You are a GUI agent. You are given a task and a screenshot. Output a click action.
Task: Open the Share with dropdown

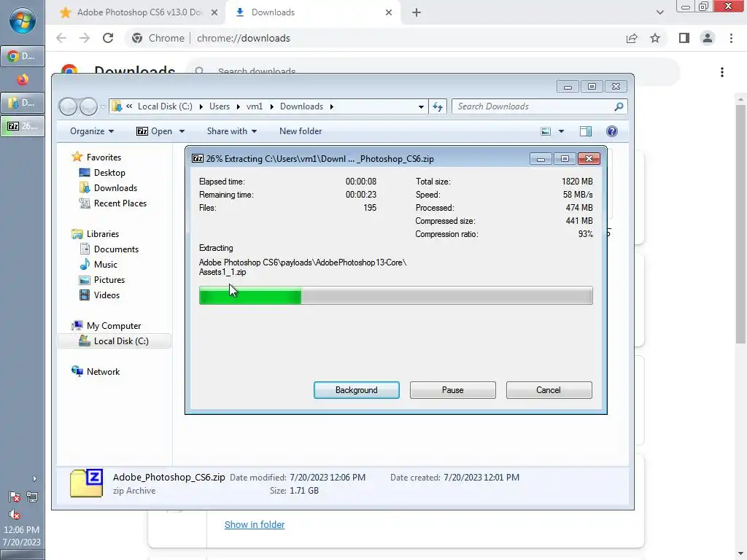(231, 131)
